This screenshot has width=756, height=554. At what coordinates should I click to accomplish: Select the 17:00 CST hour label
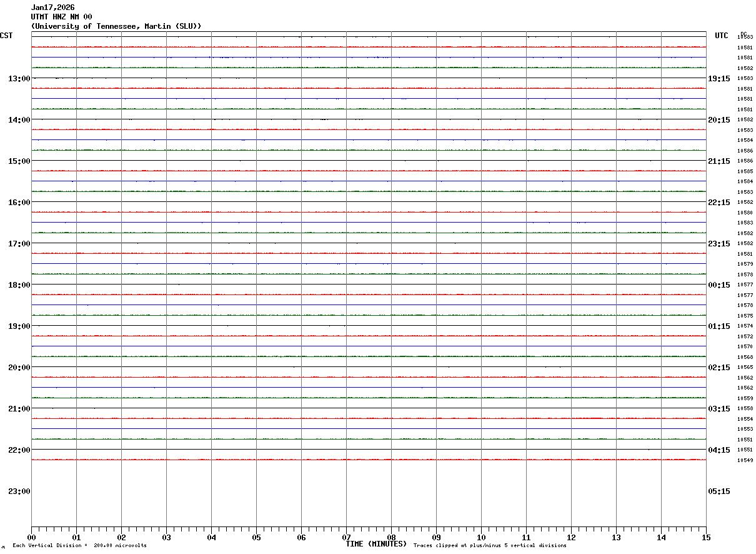tap(19, 244)
